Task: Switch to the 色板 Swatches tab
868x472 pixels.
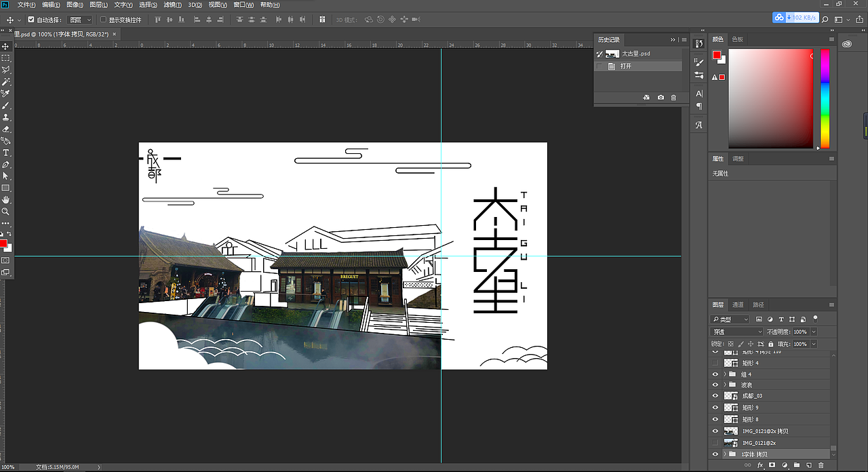Action: coord(737,39)
